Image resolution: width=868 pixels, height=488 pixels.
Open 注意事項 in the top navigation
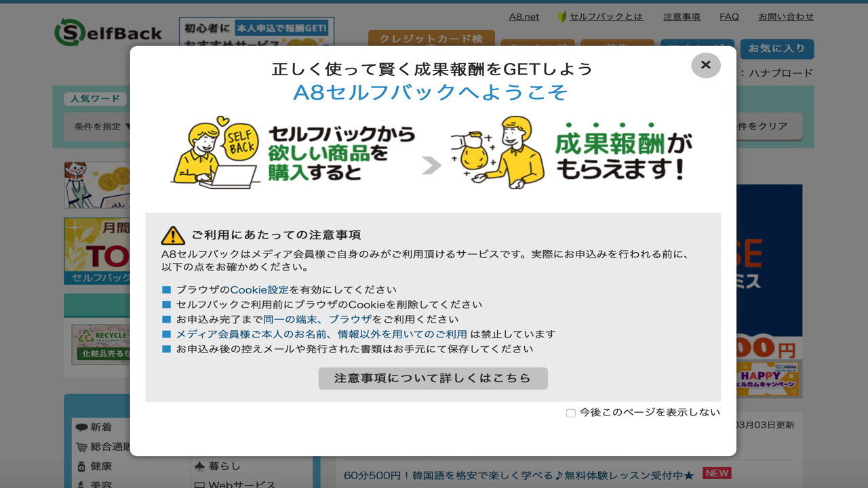coord(682,17)
